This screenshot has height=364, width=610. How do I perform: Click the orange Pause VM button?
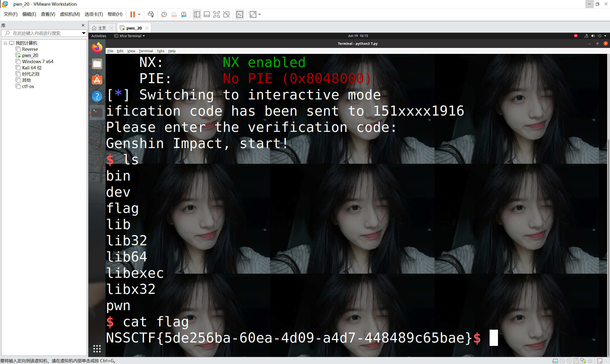click(x=133, y=15)
